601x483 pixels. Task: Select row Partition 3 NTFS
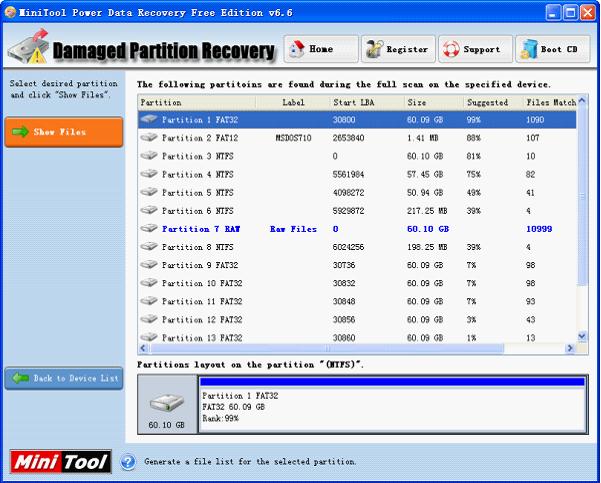[x=357, y=156]
